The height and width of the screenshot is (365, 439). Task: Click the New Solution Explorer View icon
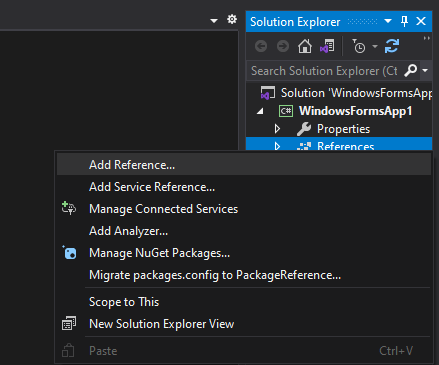coord(69,323)
